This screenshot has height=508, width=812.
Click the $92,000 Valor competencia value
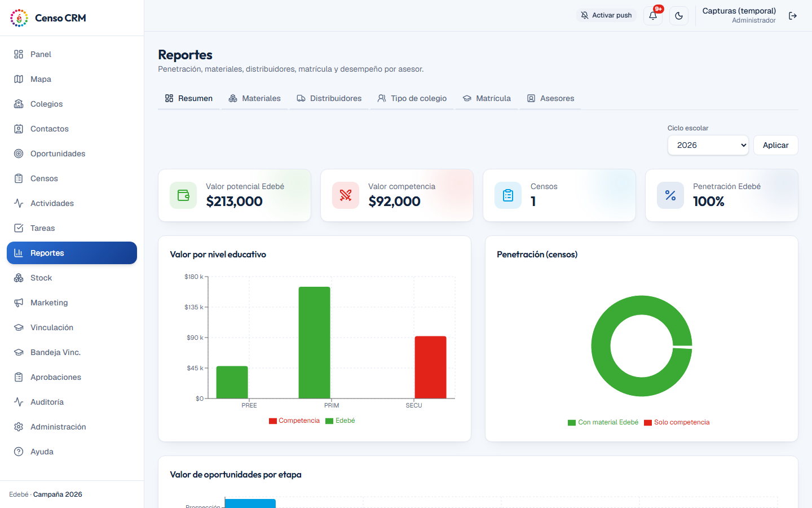click(x=395, y=202)
